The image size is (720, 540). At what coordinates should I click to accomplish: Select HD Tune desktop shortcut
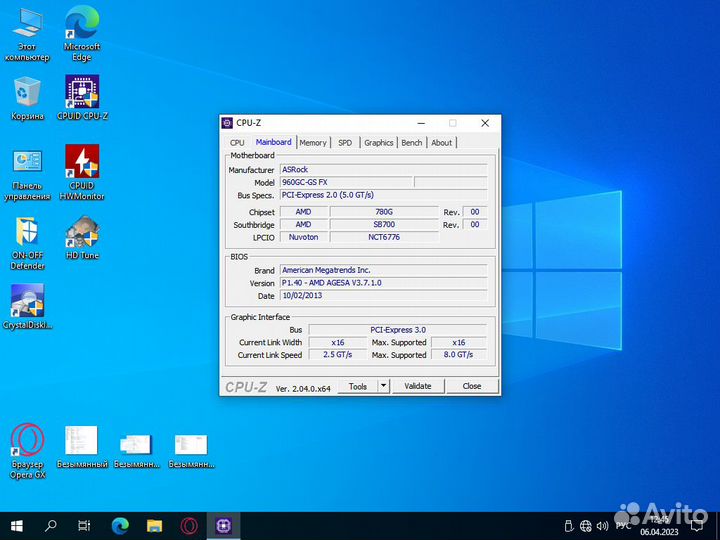click(x=82, y=238)
